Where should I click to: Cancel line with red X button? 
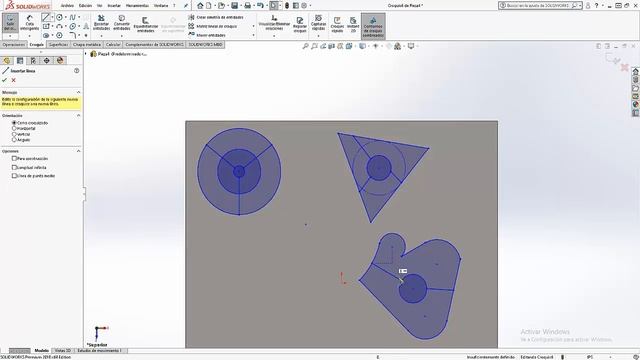(x=13, y=80)
